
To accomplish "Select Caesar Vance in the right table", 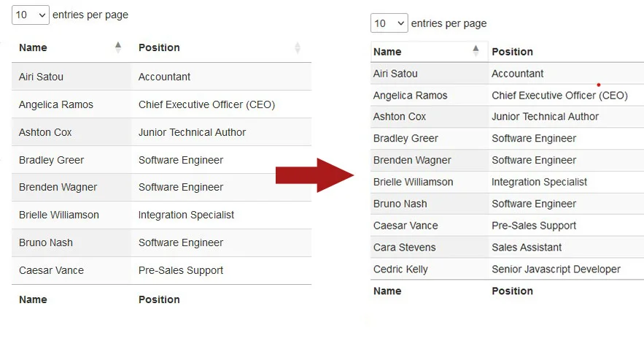I will click(x=405, y=226).
